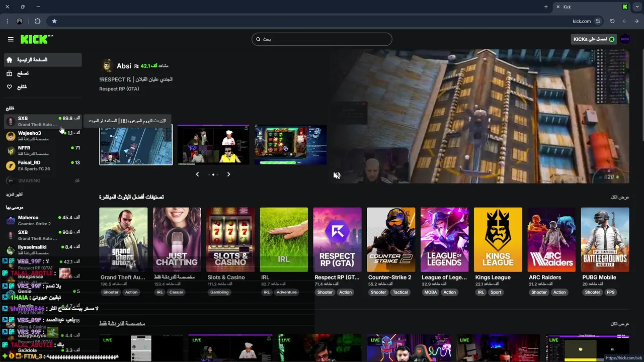This screenshot has height=362, width=644.
Task: Open Grand Theft Auto category card
Action: pos(123,240)
